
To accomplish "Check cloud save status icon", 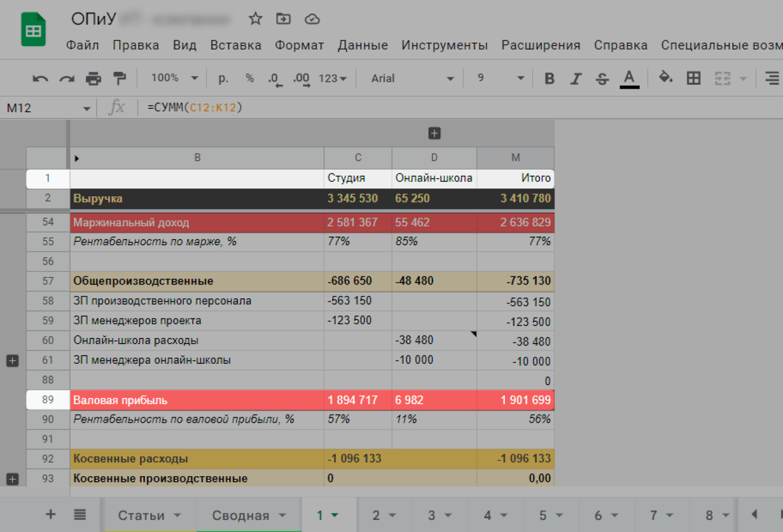I will click(312, 19).
